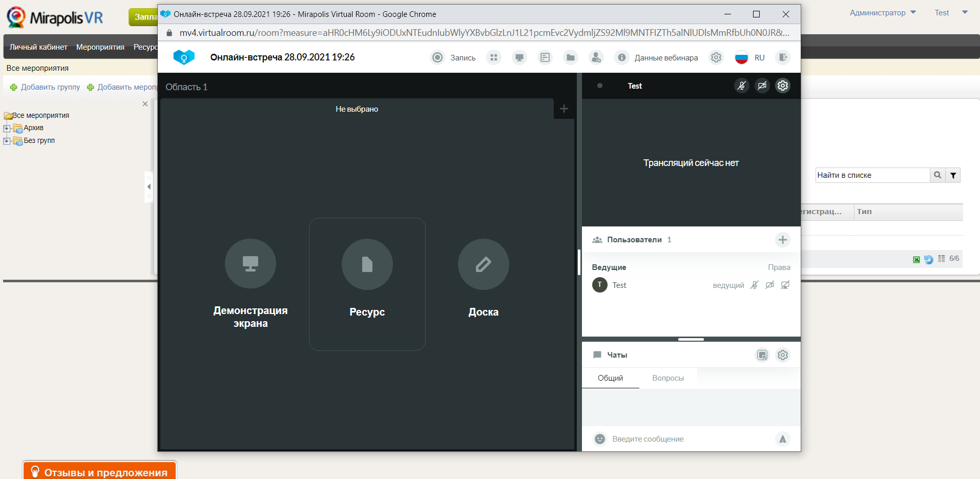980x479 pixels.
Task: Click the Найти в списке search field
Action: click(872, 175)
